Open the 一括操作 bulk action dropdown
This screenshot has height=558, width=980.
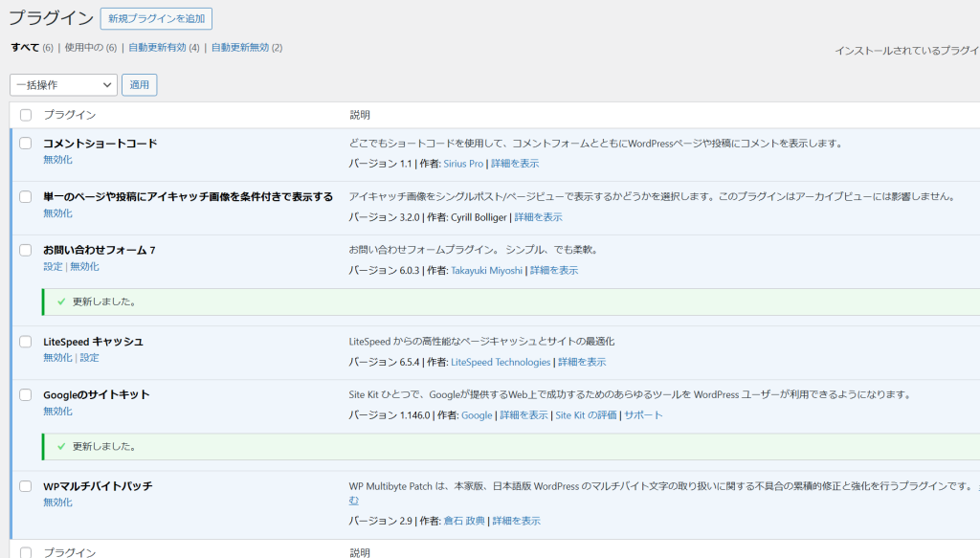(63, 85)
